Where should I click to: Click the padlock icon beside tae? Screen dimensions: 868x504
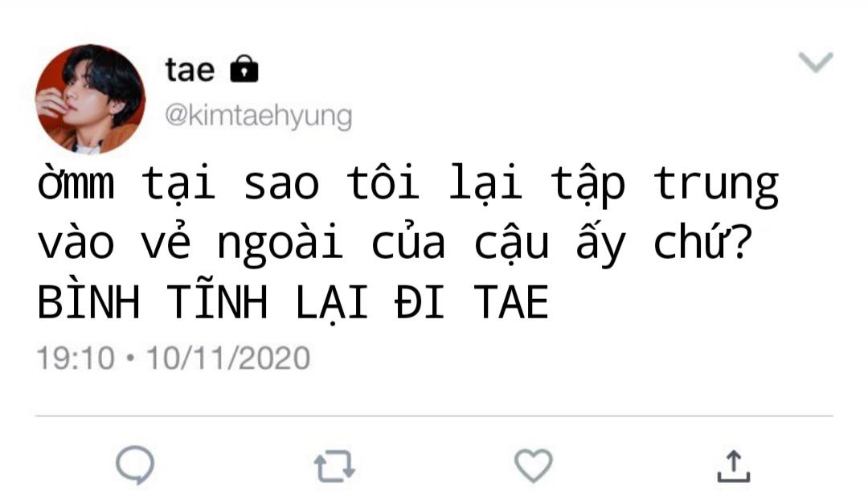pos(244,68)
